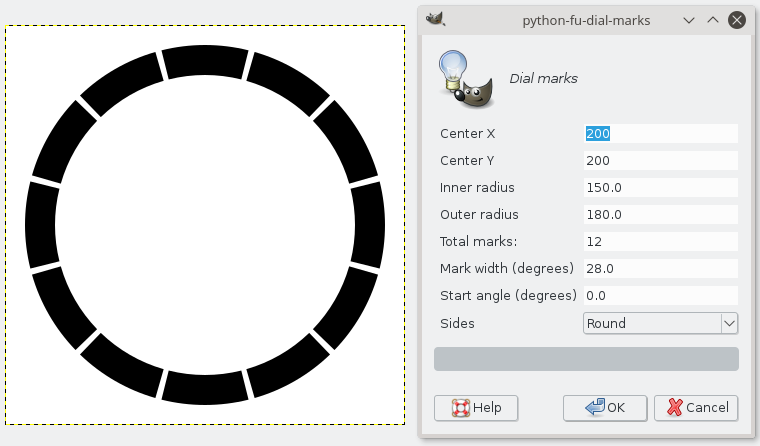Click the Center Y input field
Screen dimensions: 760x446
(x=661, y=160)
